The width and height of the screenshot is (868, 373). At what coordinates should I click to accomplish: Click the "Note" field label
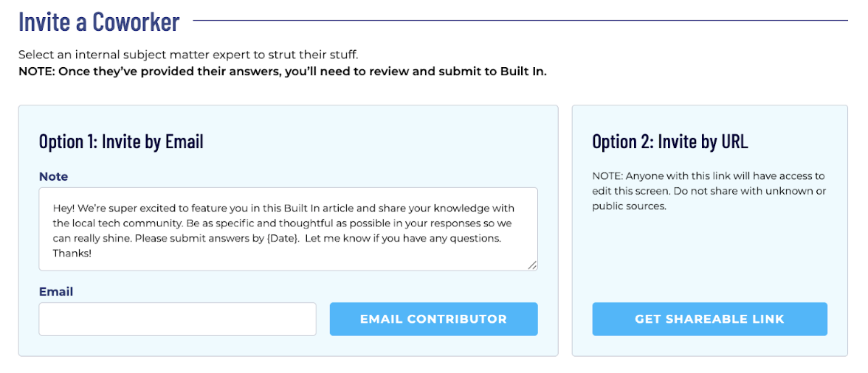tap(54, 177)
